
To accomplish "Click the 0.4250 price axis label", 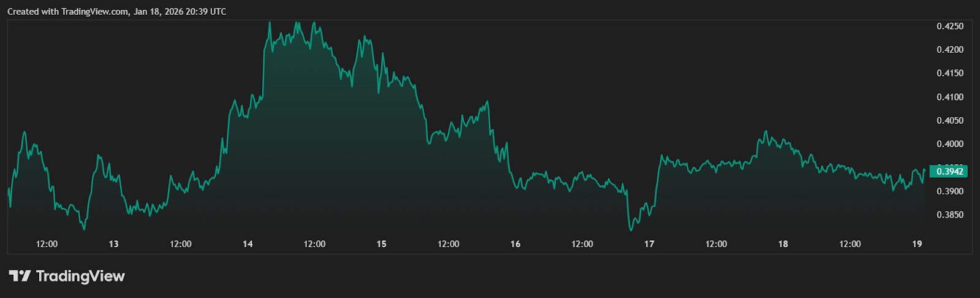I will (950, 26).
